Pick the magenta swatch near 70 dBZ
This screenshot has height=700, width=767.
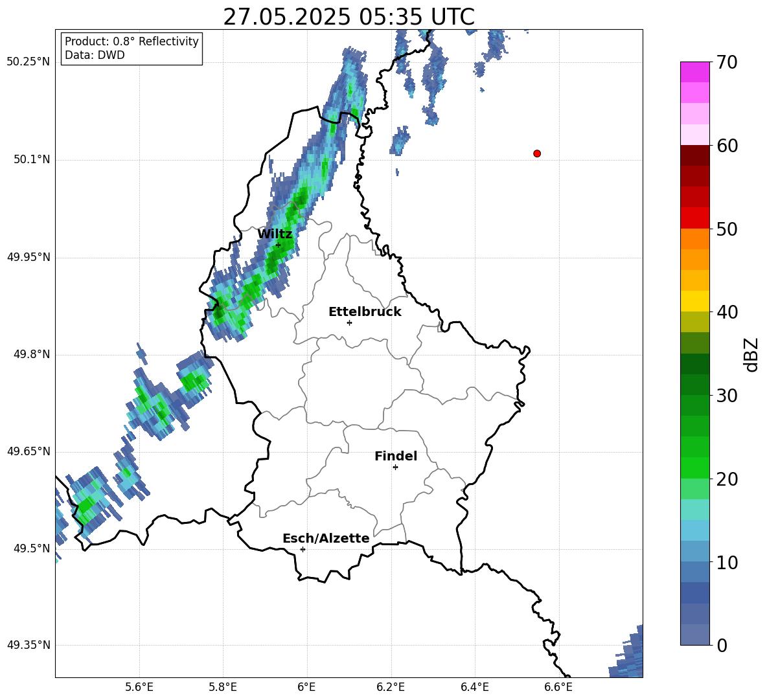click(695, 72)
